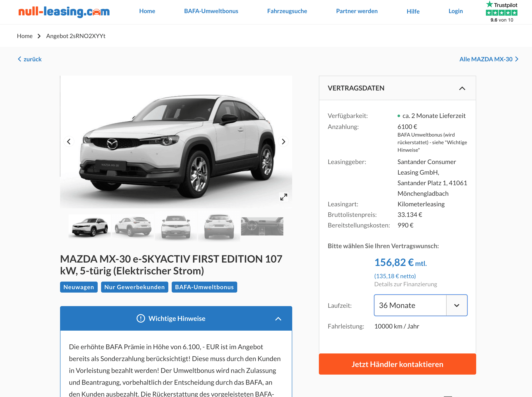Select the interior dashboard thumbnail
This screenshot has width=532, height=397.
tap(262, 227)
